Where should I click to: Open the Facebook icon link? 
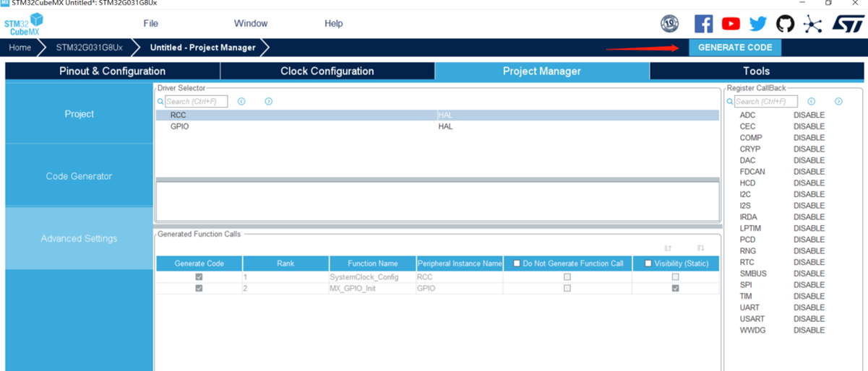(x=703, y=24)
